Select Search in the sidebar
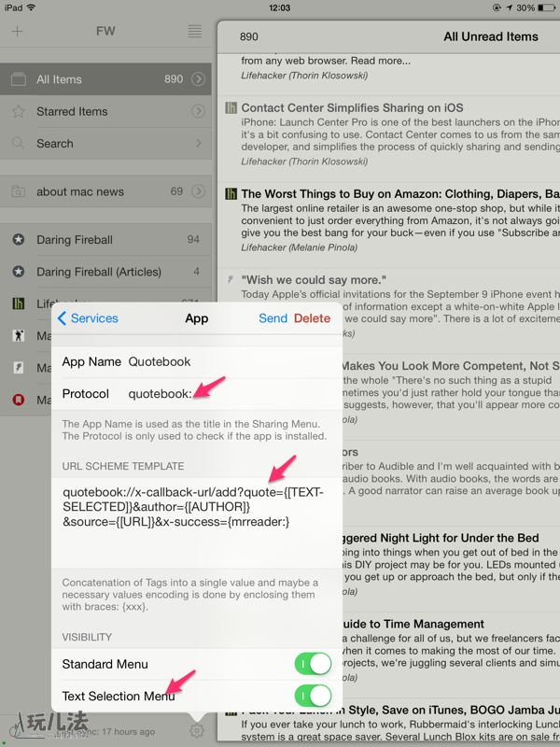The image size is (560, 747). point(105,144)
